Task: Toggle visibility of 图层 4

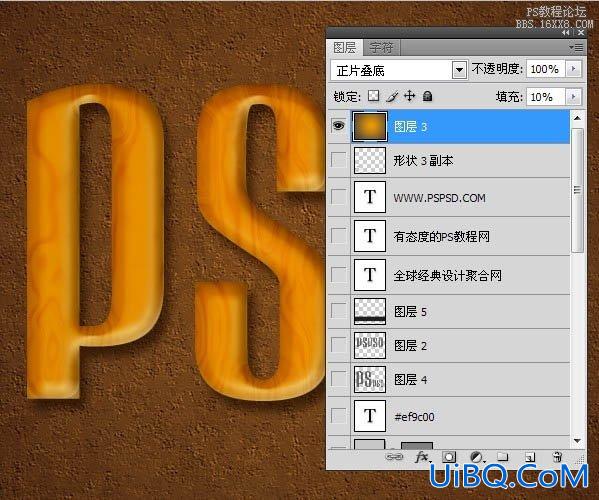Action: 338,379
